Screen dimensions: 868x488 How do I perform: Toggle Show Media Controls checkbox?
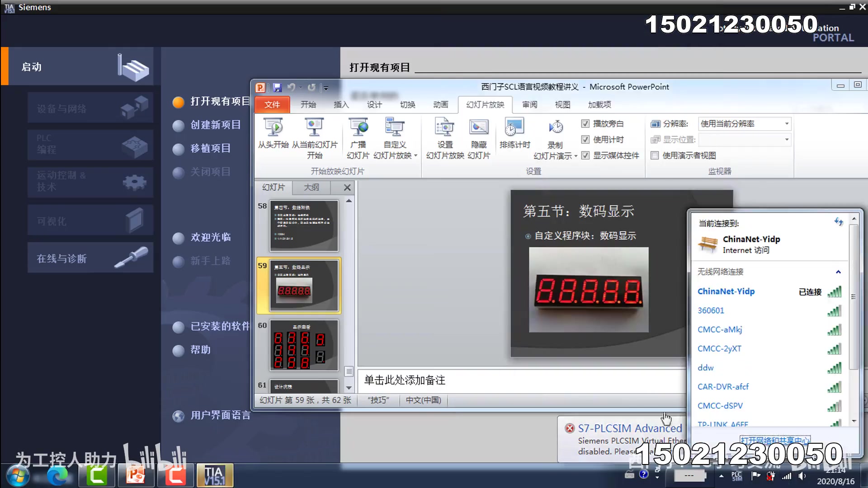point(585,155)
